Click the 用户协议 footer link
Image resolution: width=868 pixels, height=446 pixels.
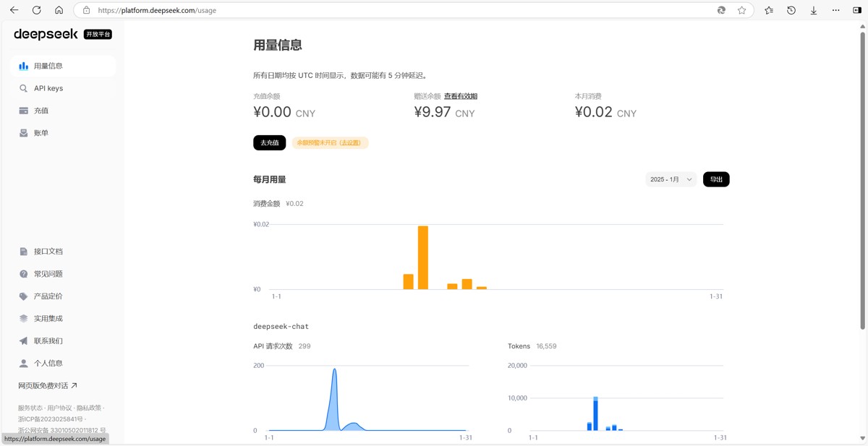coord(59,408)
